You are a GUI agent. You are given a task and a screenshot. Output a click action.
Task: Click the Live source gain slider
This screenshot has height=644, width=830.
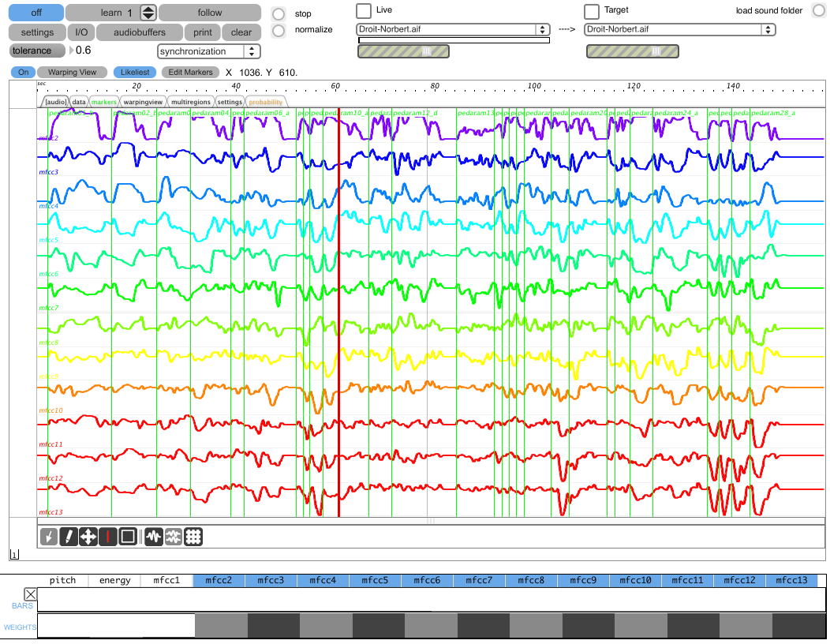403,51
